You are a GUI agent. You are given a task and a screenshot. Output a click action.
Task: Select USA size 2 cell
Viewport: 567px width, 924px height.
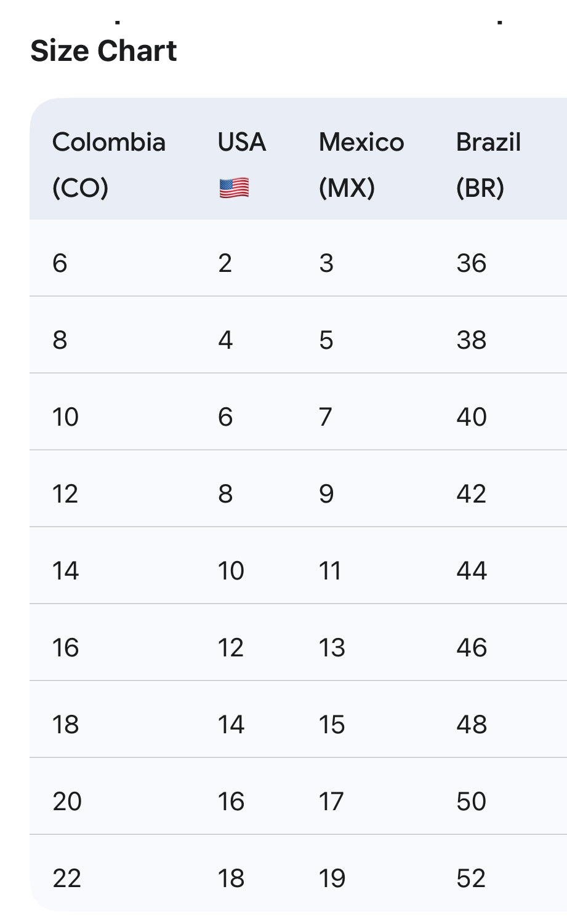(225, 263)
